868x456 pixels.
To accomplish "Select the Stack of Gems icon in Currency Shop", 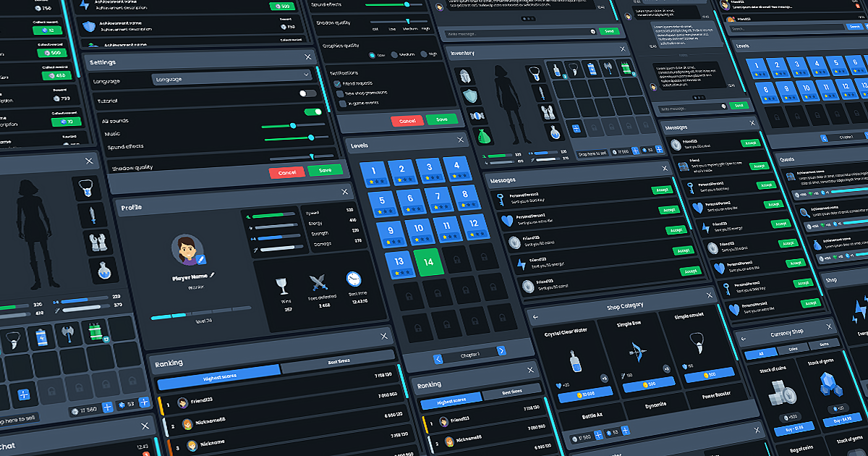I will (x=830, y=386).
